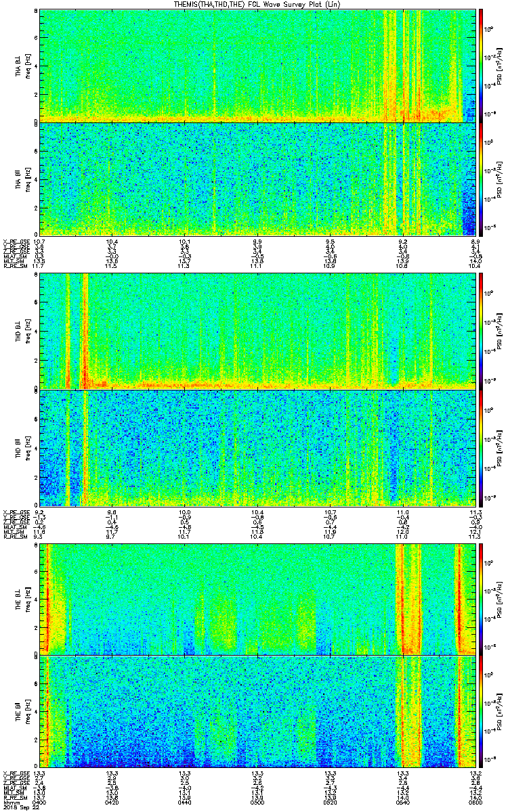Select the THA B-perpendicular PSD color bar
This screenshot has height=812, width=508.
[480, 66]
